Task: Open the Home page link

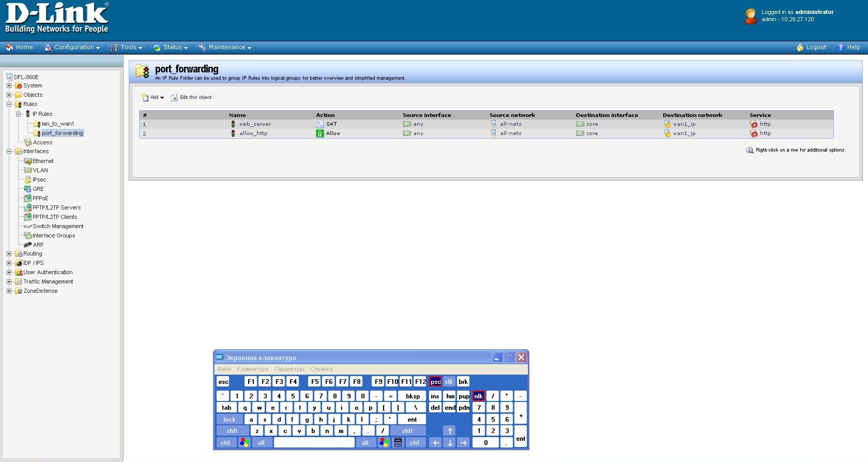Action: [19, 47]
